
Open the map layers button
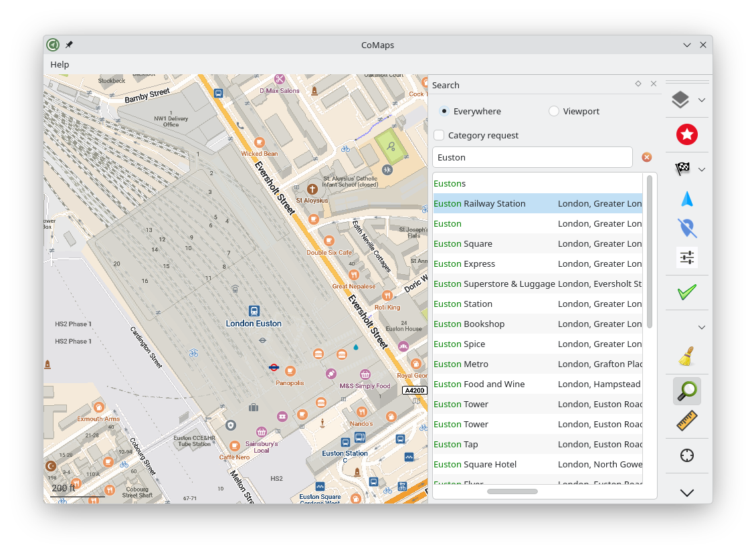(x=680, y=100)
